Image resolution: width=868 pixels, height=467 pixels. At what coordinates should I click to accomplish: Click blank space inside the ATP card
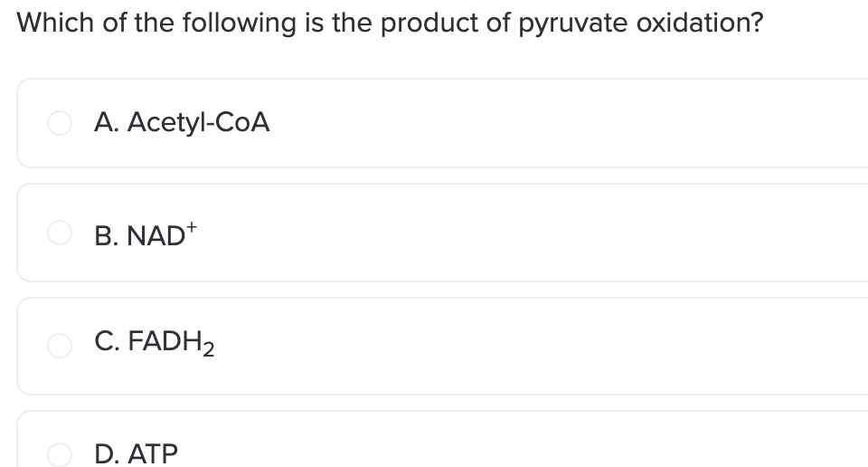coord(553,443)
